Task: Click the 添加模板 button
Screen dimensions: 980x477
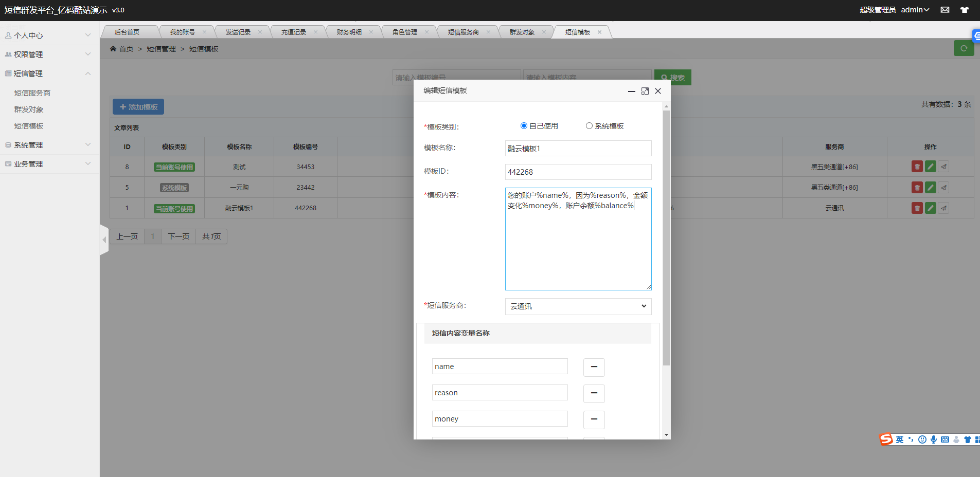Action: (x=138, y=107)
